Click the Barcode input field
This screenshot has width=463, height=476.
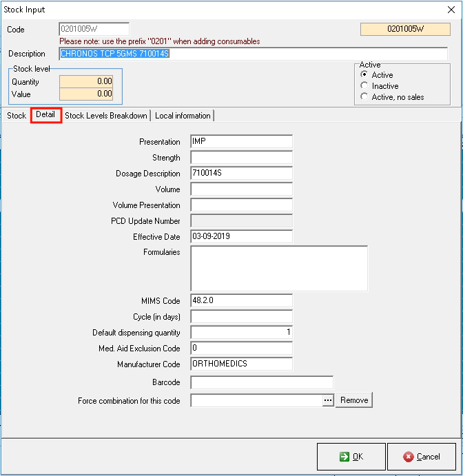tap(261, 382)
